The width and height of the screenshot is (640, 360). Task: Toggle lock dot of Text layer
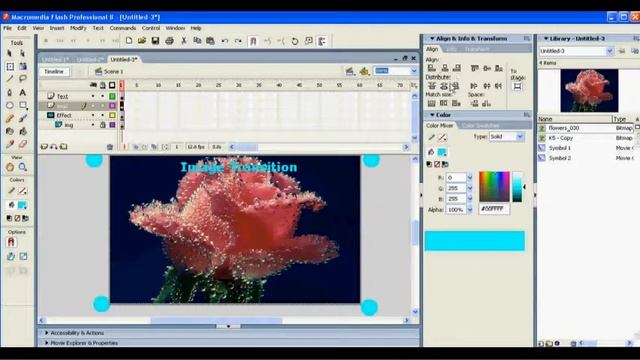pyautogui.click(x=102, y=96)
